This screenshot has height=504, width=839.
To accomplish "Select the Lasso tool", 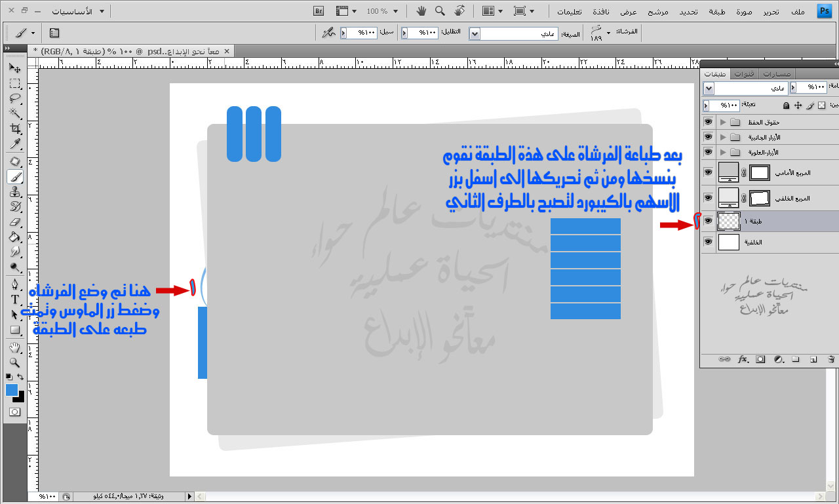I will coord(15,98).
